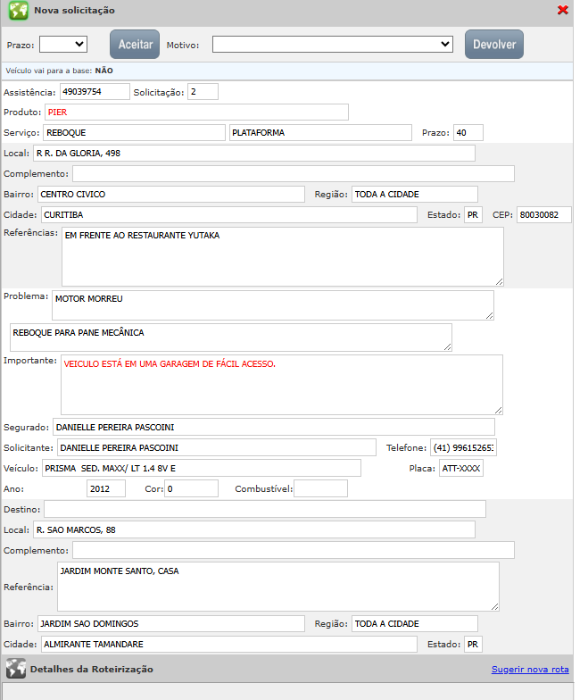The image size is (588, 700).
Task: Follow the Sugerir nova rota link
Action: pyautogui.click(x=530, y=670)
